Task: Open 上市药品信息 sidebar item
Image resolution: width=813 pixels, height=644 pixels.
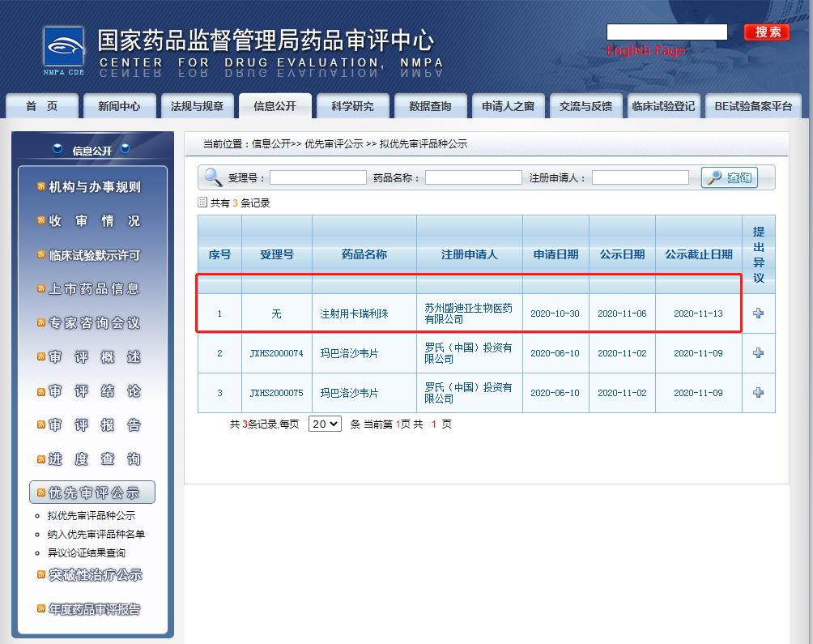Action: click(x=95, y=289)
